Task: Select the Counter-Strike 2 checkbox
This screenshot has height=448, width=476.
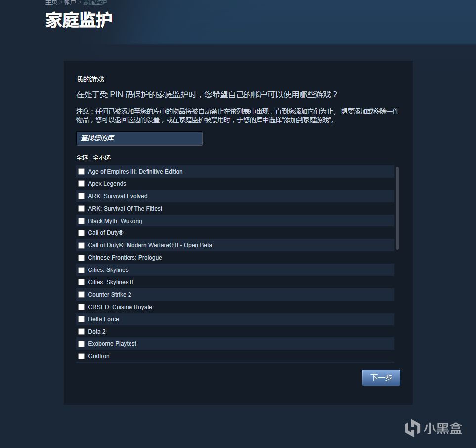Action: [81, 295]
